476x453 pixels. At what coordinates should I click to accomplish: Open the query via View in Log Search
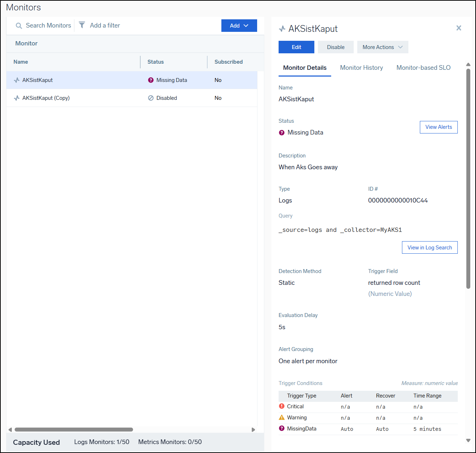coord(430,248)
